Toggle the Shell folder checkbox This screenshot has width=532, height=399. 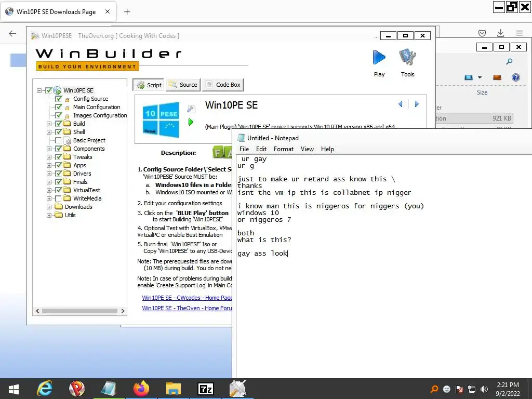58,132
